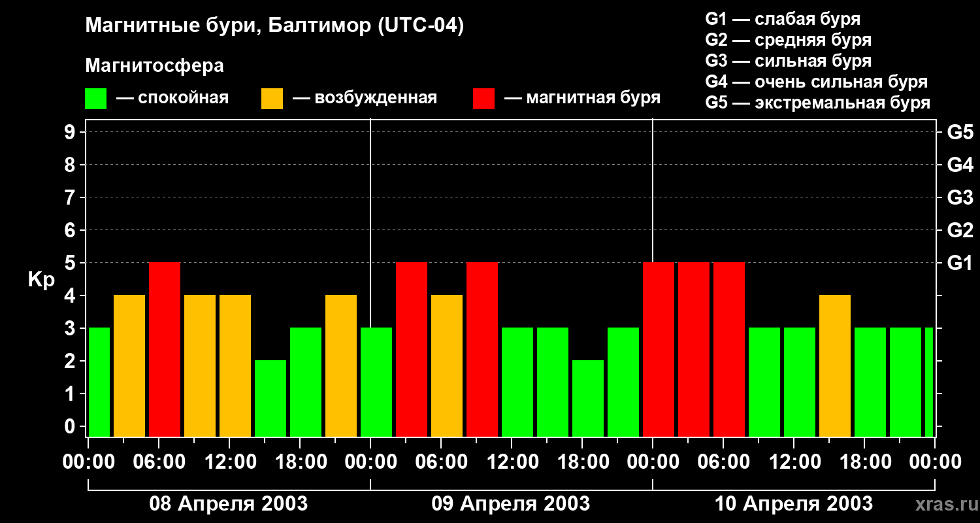This screenshot has width=980, height=523.
Task: Select 'G5 — экстремальная буря' legend line
Action: [x=818, y=103]
